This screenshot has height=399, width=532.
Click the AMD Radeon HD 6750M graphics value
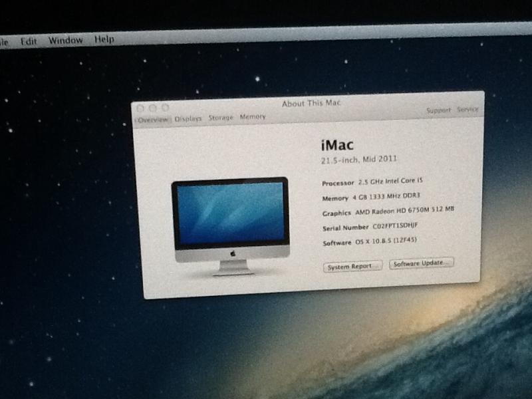coord(404,211)
